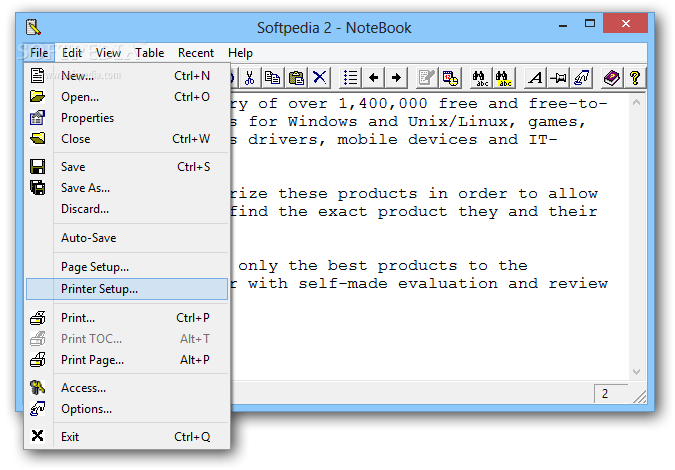Choose New... from the File menu

pyautogui.click(x=127, y=76)
